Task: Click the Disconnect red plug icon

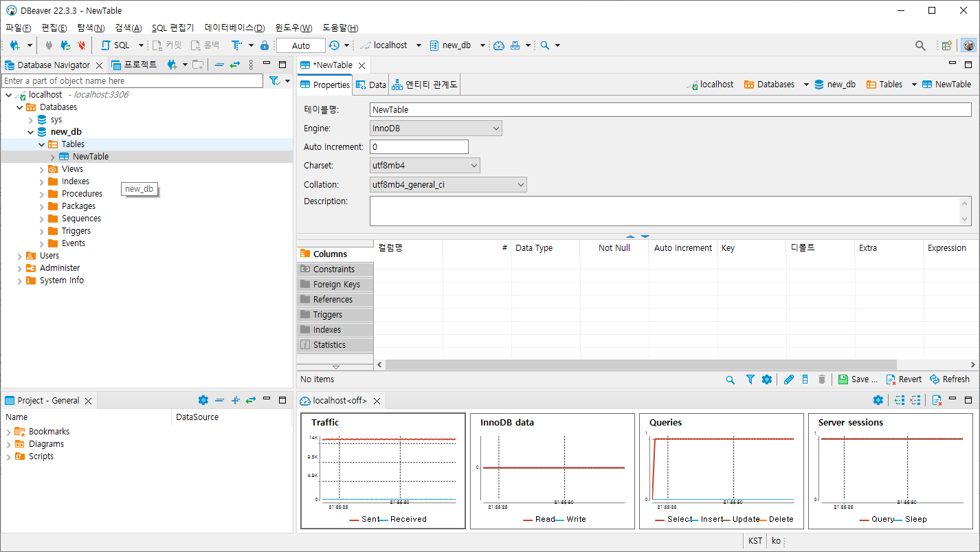Action: (x=82, y=45)
